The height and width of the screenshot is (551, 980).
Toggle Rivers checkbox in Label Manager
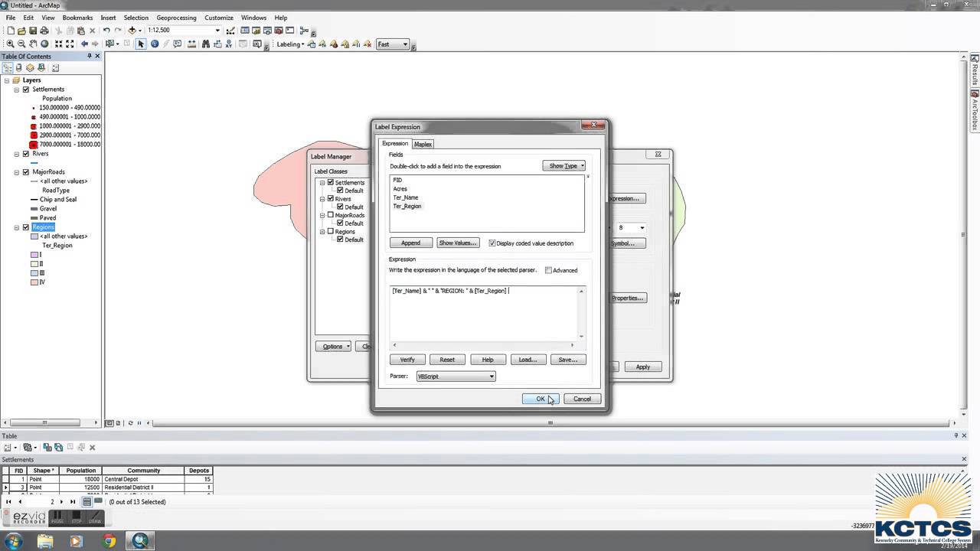click(x=331, y=199)
